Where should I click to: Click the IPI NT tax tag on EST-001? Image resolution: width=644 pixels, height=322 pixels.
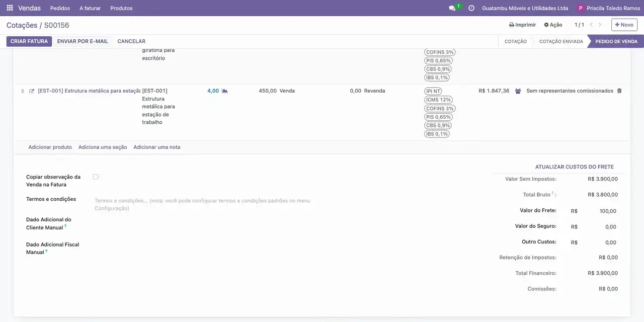click(x=433, y=92)
